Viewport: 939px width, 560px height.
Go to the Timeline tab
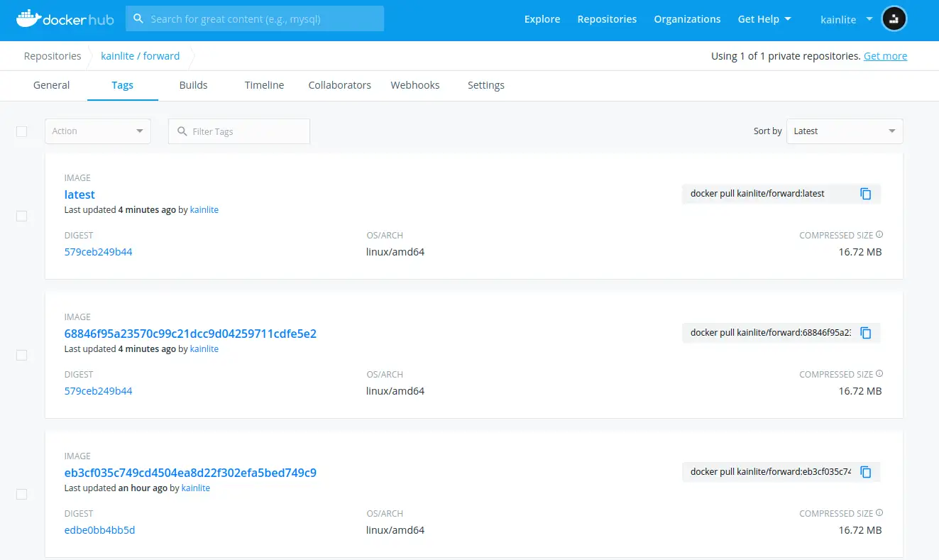point(264,85)
